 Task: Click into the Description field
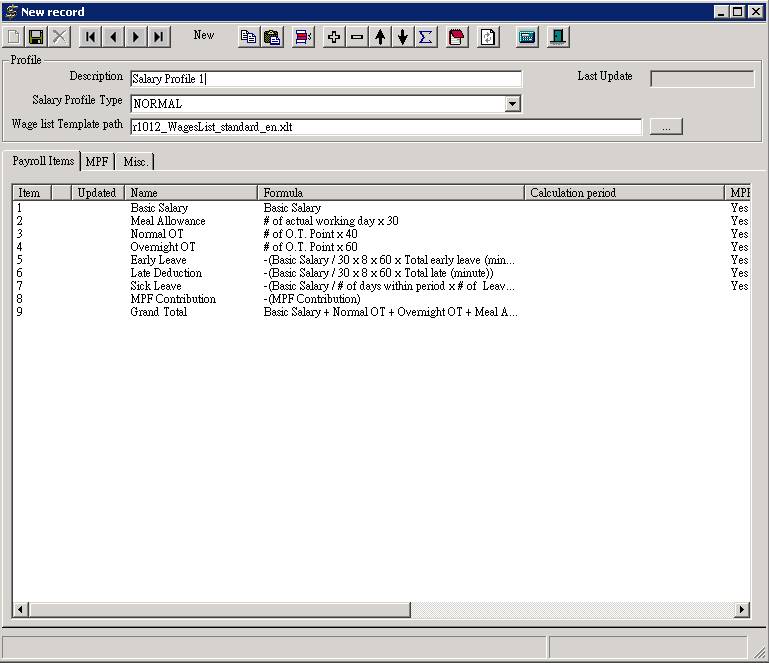pyautogui.click(x=326, y=79)
